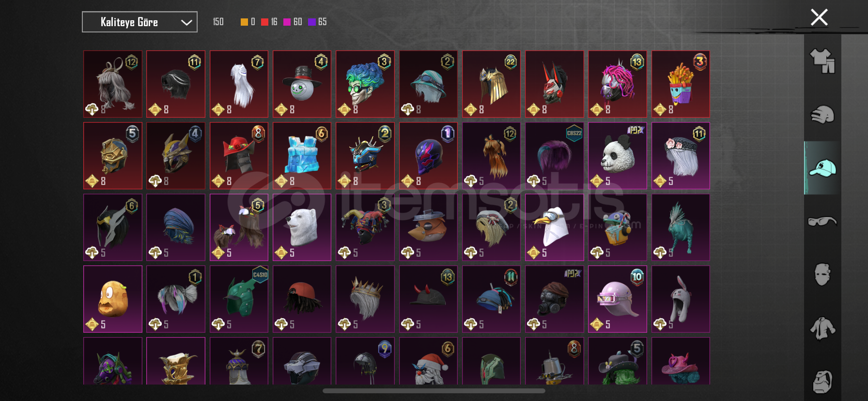The width and height of the screenshot is (868, 401).
Task: Filter by the pink quality swatch
Action: click(287, 22)
